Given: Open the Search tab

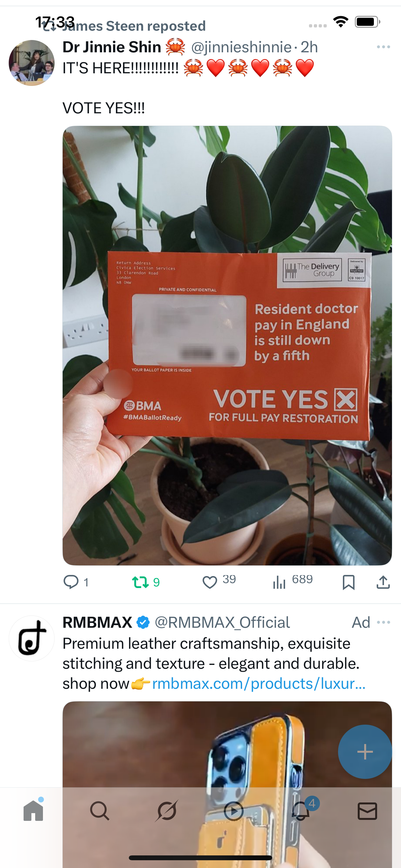Looking at the screenshot, I should 100,811.
